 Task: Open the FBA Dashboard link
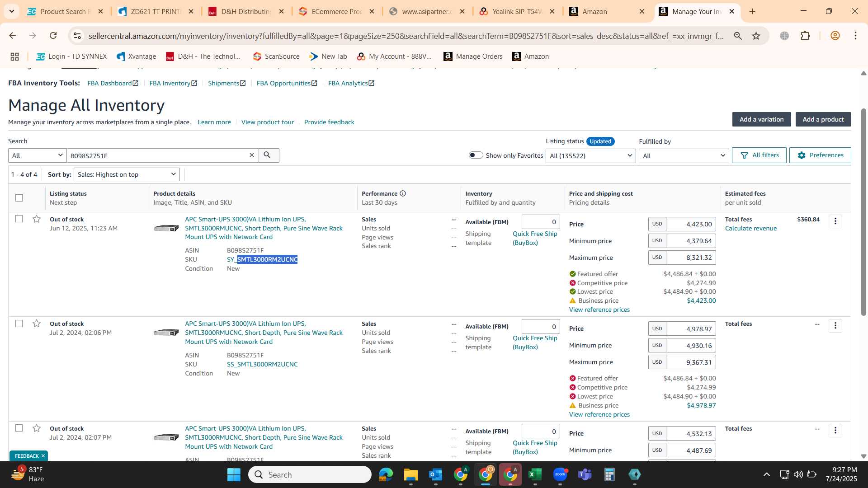coord(113,83)
